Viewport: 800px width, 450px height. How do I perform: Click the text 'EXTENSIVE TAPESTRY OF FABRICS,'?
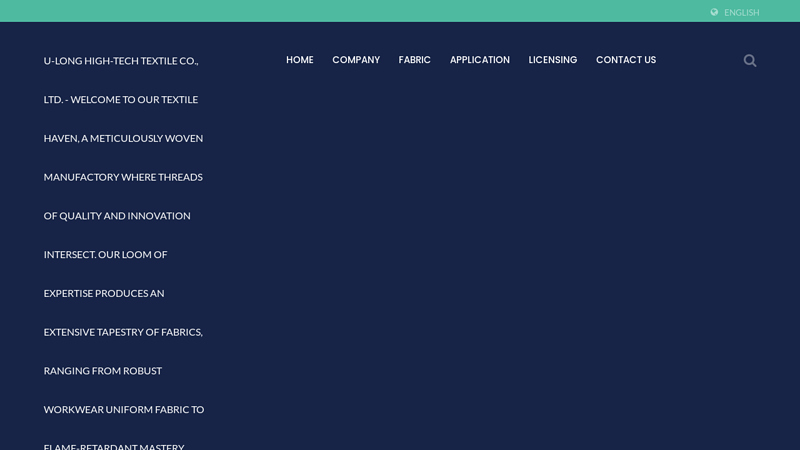pyautogui.click(x=123, y=332)
